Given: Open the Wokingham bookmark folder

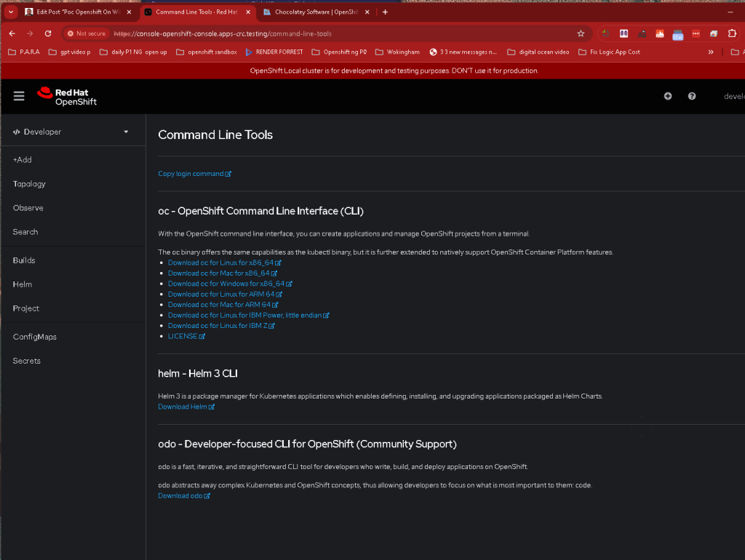Looking at the screenshot, I should pyautogui.click(x=397, y=52).
